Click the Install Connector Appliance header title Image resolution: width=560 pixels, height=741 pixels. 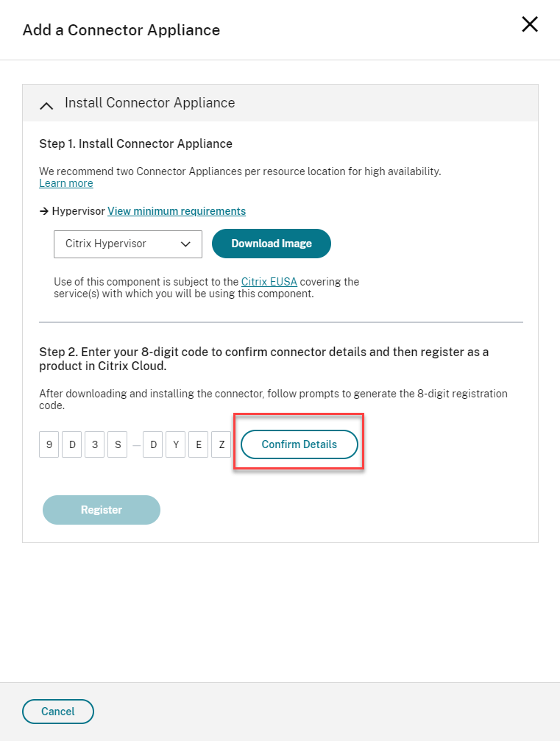[150, 103]
